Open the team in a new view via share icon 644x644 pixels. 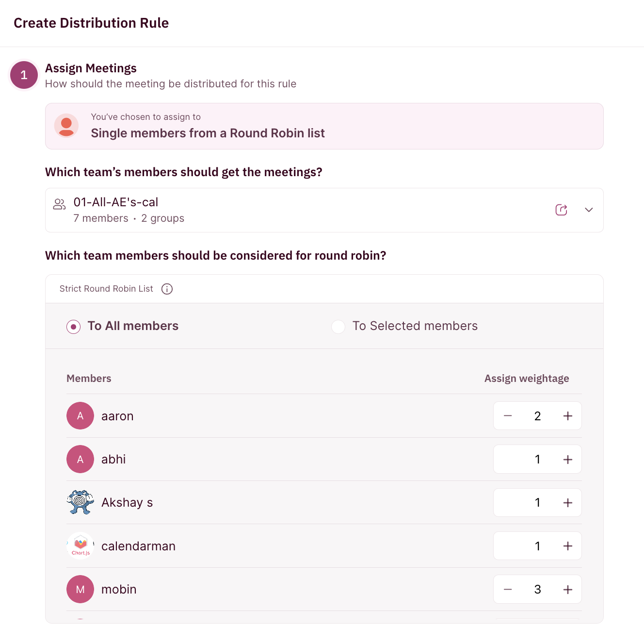click(561, 210)
